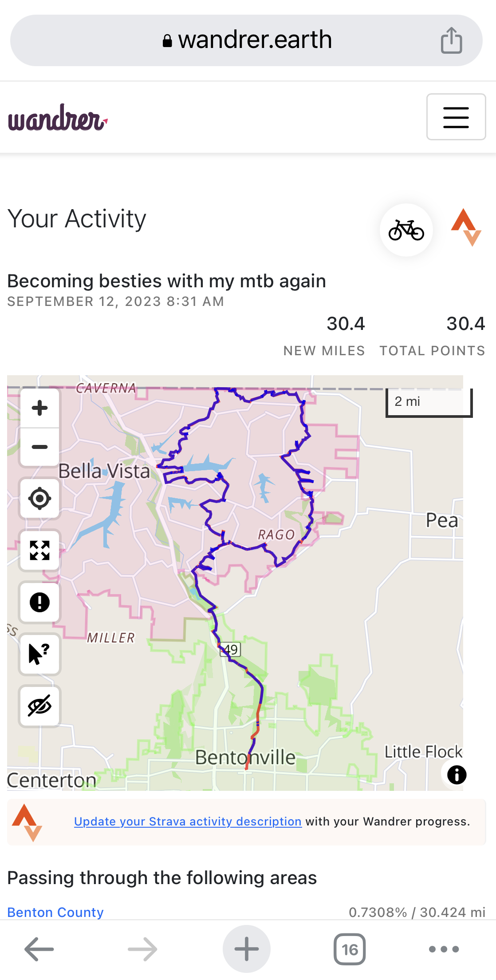Expand map to fullscreen
Screen dimensions: 496x980
(x=39, y=551)
